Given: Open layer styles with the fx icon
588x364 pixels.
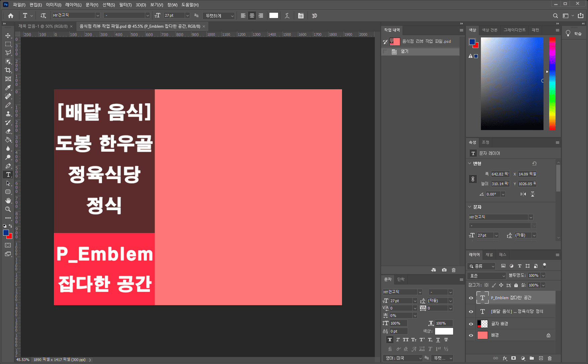Looking at the screenshot, I should click(504, 358).
